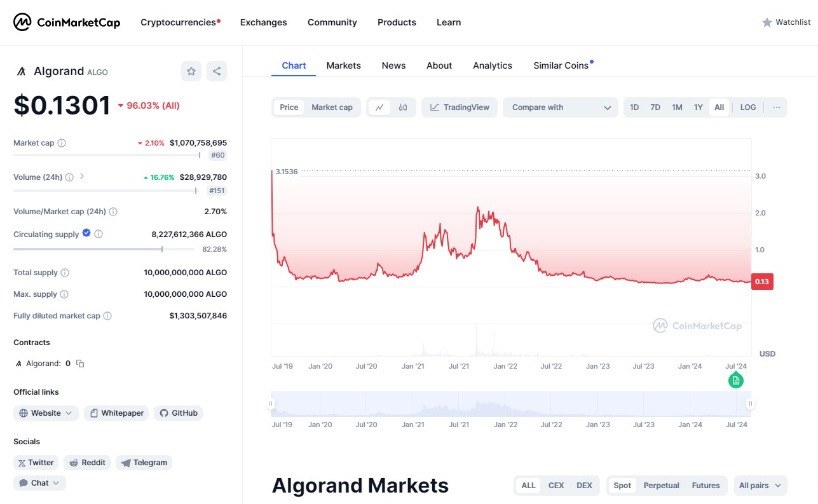Select 7D chart range
The height and width of the screenshot is (504, 818).
[x=655, y=107]
